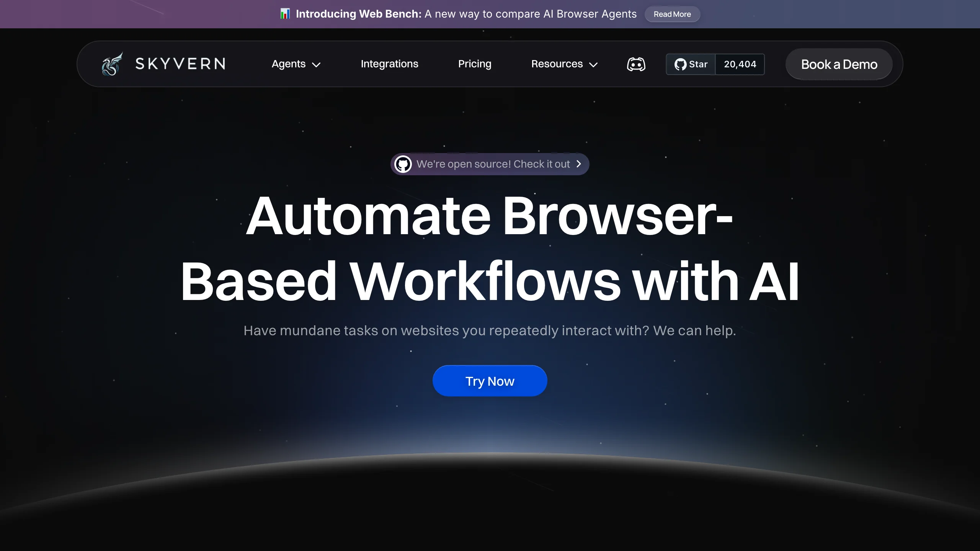The height and width of the screenshot is (551, 980).
Task: Star the repository on GitHub
Action: click(698, 64)
